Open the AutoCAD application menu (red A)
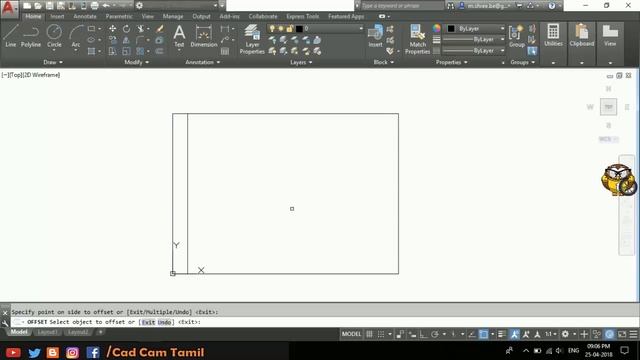This screenshot has height=360, width=640. [x=9, y=8]
